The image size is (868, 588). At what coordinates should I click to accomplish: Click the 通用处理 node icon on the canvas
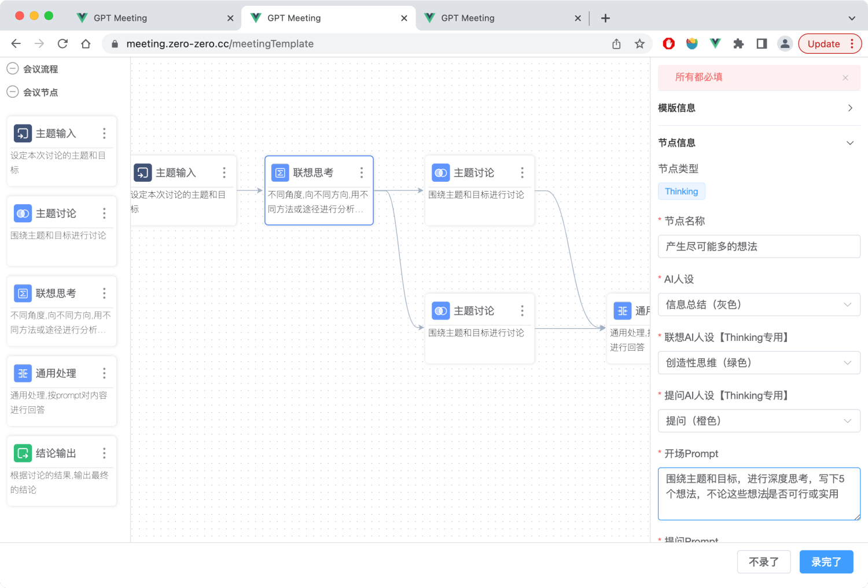(623, 311)
